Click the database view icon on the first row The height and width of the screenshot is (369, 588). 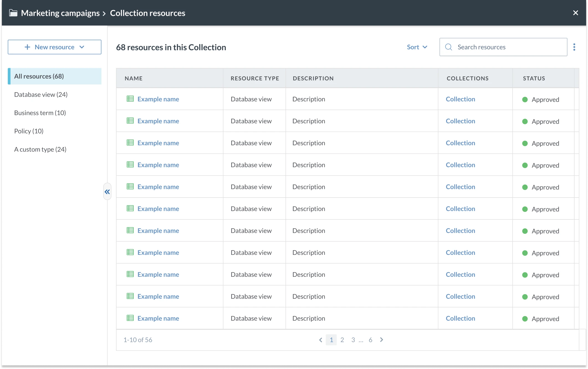point(130,99)
